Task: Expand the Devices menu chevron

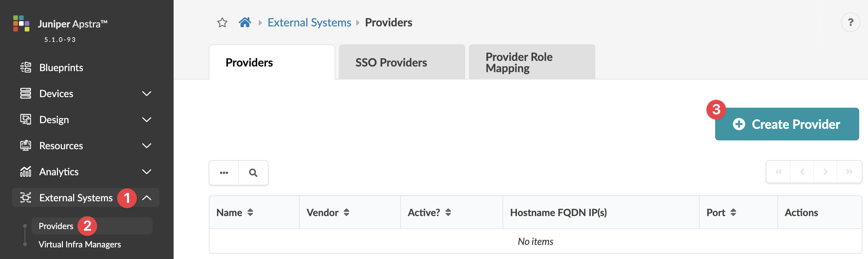Action: (147, 94)
